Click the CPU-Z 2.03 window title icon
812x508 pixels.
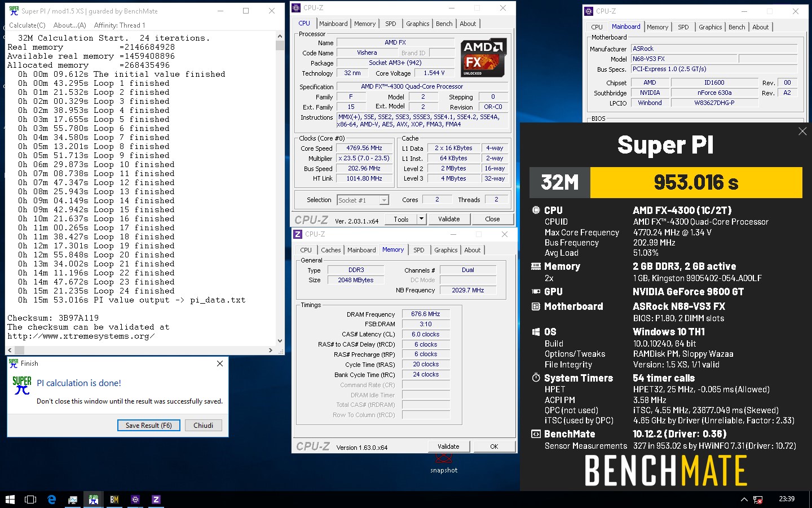297,8
